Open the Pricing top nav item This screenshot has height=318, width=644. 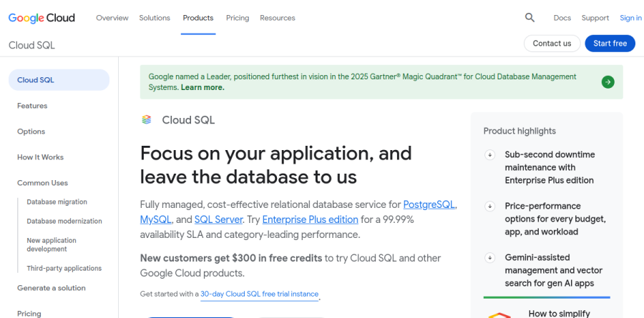238,18
